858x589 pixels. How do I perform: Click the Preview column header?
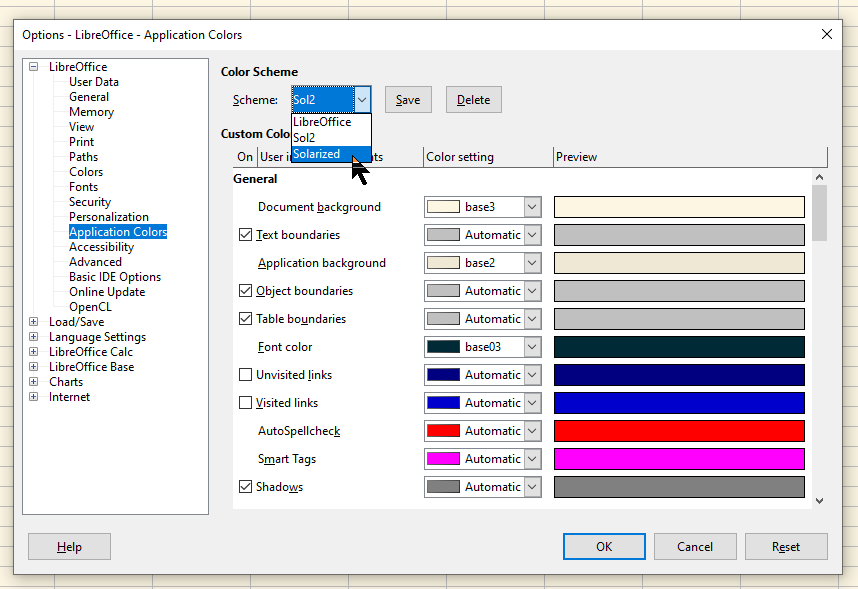690,157
